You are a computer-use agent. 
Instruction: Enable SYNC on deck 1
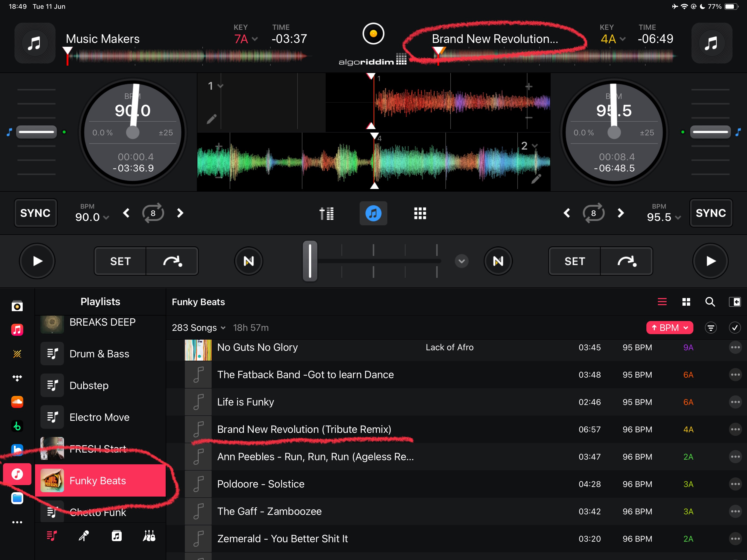[x=36, y=213]
